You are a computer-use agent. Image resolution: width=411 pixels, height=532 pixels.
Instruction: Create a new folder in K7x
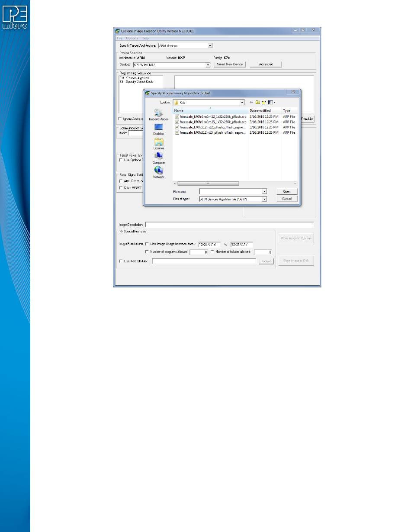coord(263,103)
